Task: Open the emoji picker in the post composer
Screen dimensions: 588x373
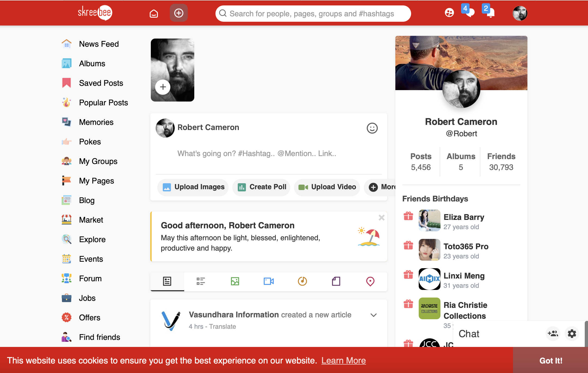Action: coord(372,128)
